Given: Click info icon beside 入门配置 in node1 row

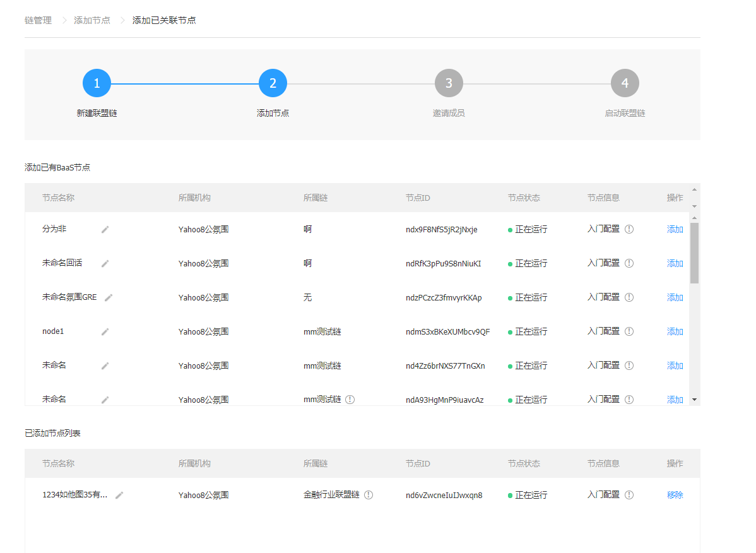Looking at the screenshot, I should click(x=629, y=332).
